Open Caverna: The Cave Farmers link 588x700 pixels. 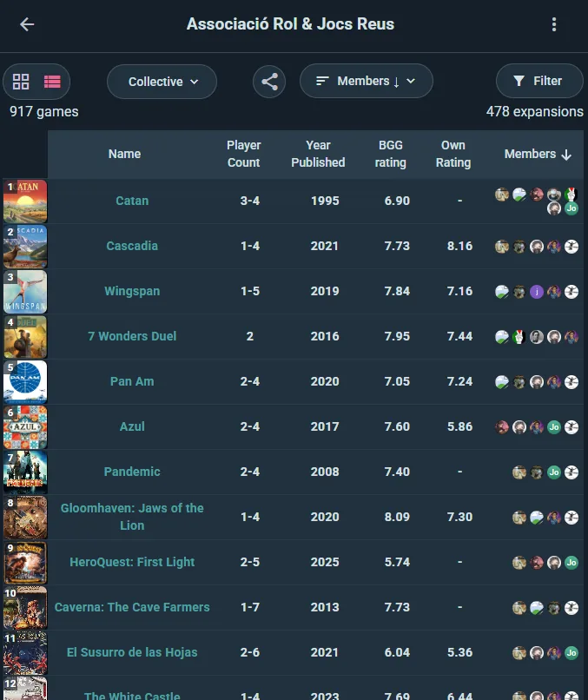pos(132,607)
